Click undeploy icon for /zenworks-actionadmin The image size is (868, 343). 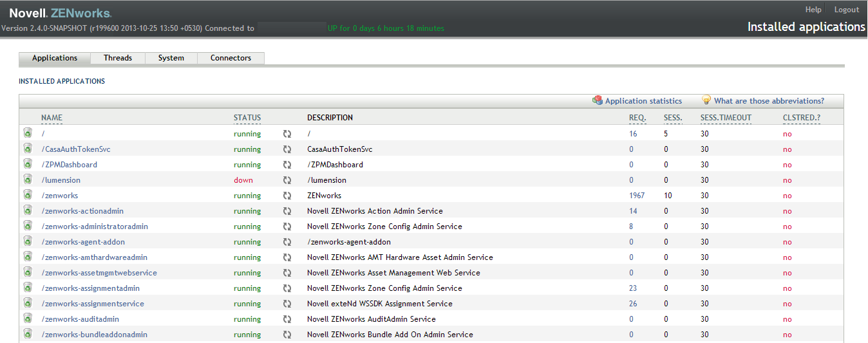tap(28, 210)
